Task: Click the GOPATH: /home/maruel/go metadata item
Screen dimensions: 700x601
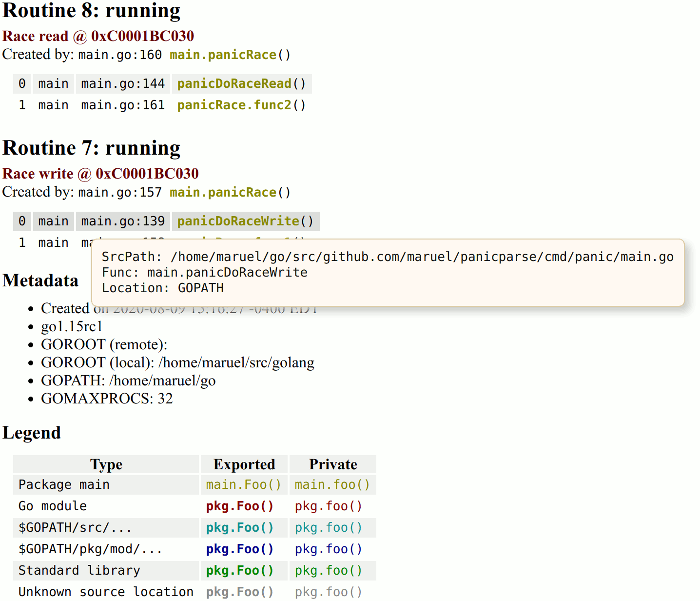Action: click(x=128, y=381)
